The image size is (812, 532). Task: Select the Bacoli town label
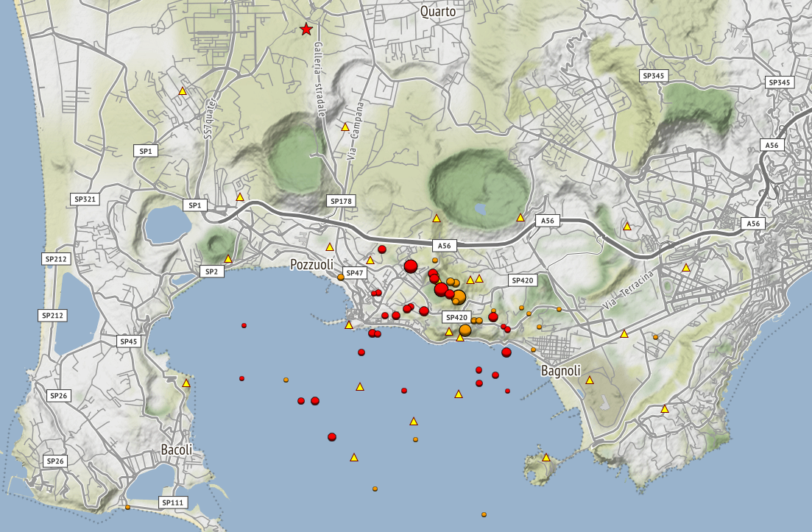tap(177, 450)
